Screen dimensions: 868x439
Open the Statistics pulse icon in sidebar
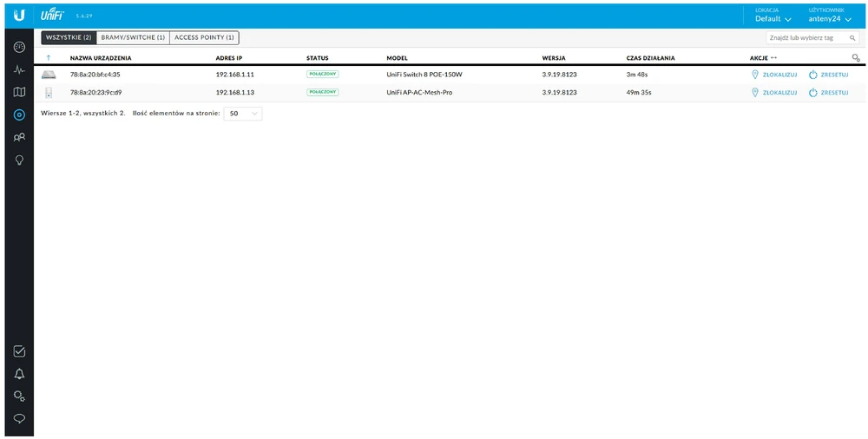(x=19, y=69)
